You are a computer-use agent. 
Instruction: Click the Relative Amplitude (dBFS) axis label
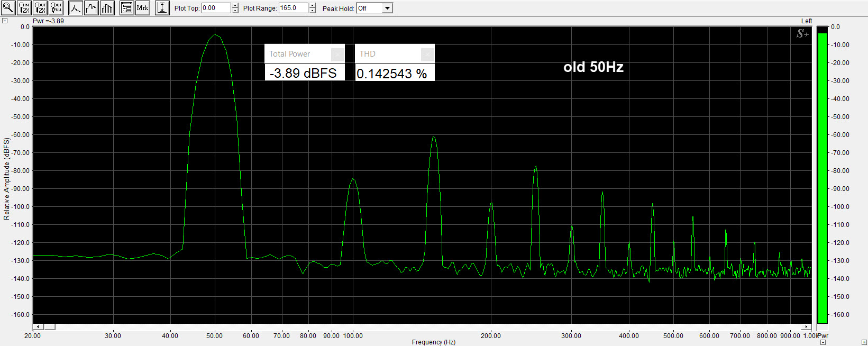(x=6, y=179)
